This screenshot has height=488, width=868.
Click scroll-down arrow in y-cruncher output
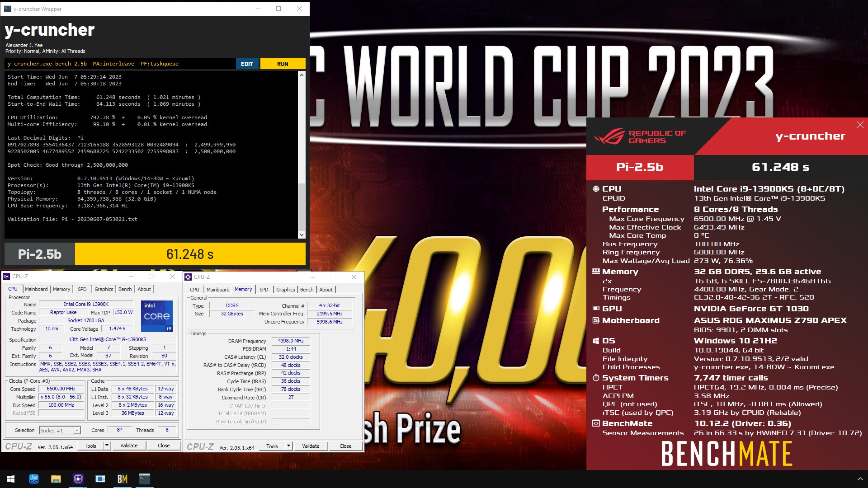(302, 235)
